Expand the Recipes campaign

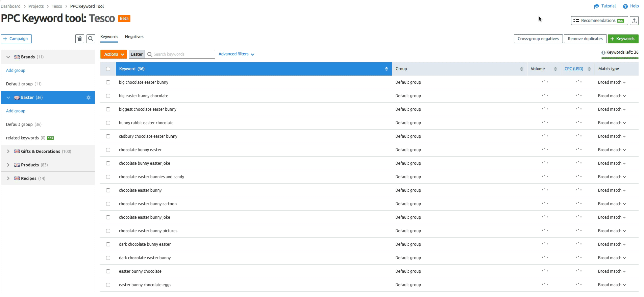tap(8, 179)
